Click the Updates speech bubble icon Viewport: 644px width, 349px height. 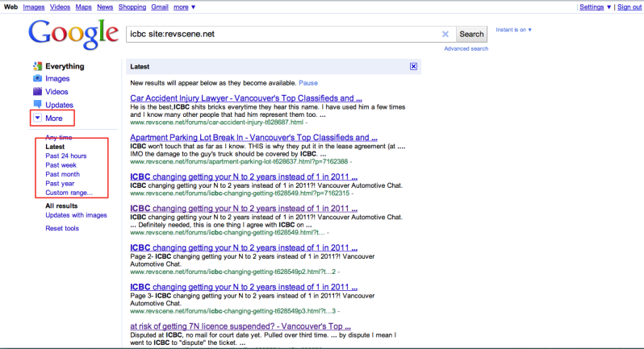(37, 104)
